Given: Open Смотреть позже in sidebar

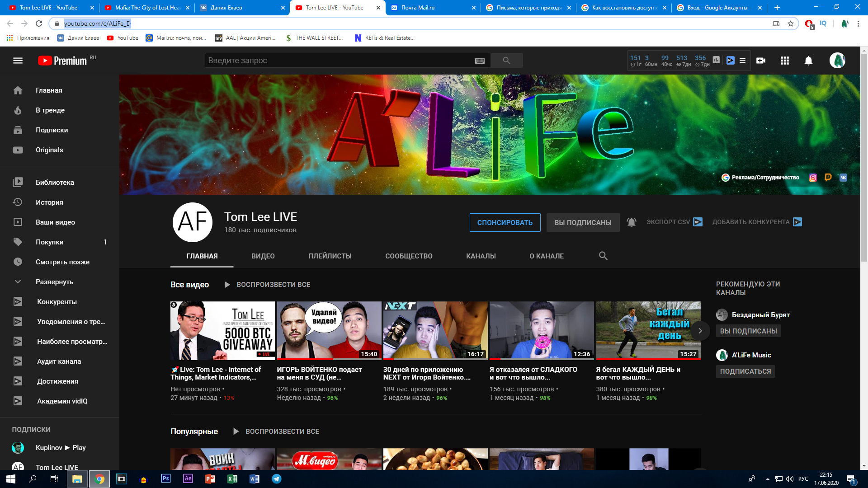Looking at the screenshot, I should click(60, 262).
